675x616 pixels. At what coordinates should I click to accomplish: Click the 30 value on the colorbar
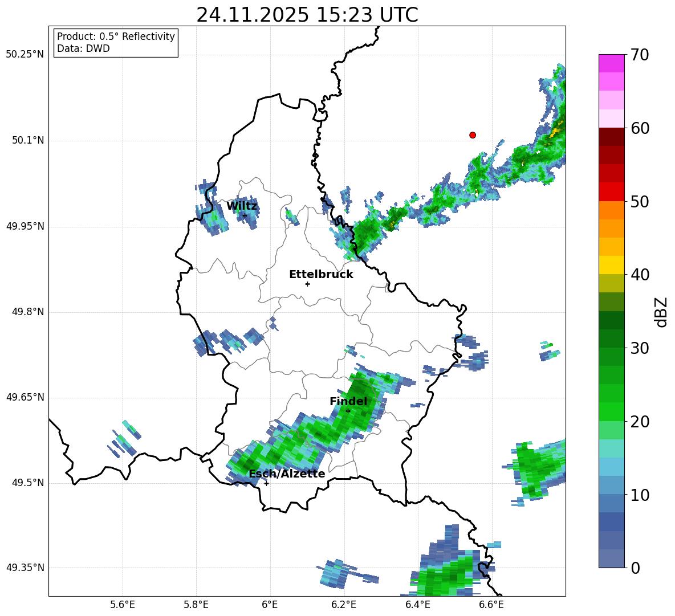[640, 348]
